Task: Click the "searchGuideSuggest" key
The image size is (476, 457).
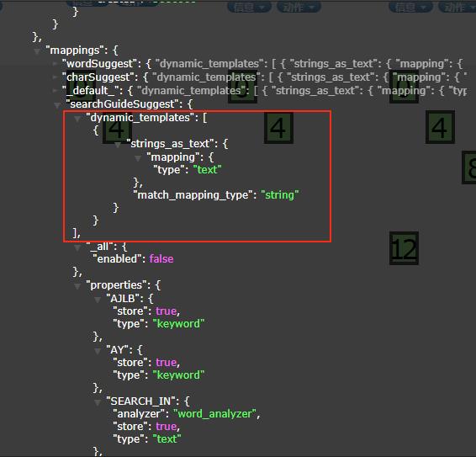Action: pos(122,104)
